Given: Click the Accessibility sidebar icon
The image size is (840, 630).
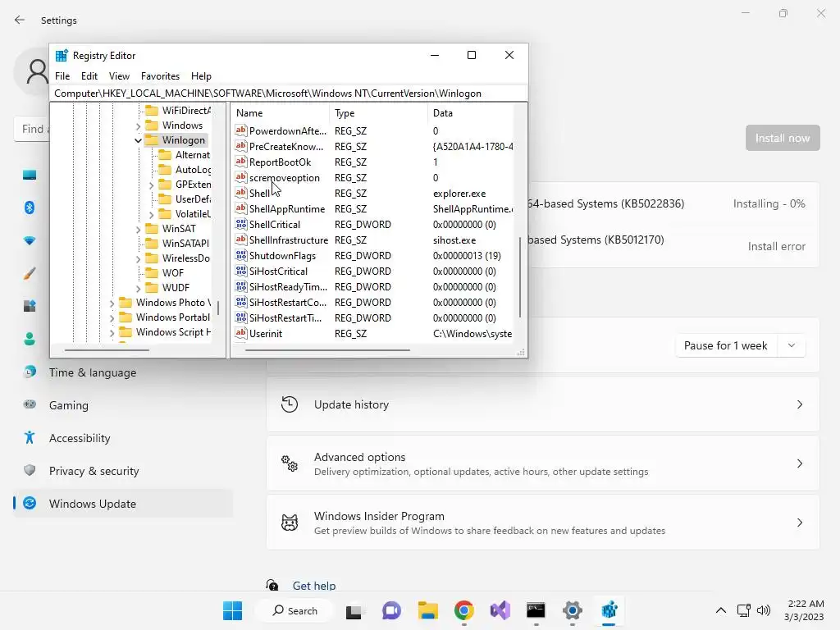Looking at the screenshot, I should tap(30, 438).
